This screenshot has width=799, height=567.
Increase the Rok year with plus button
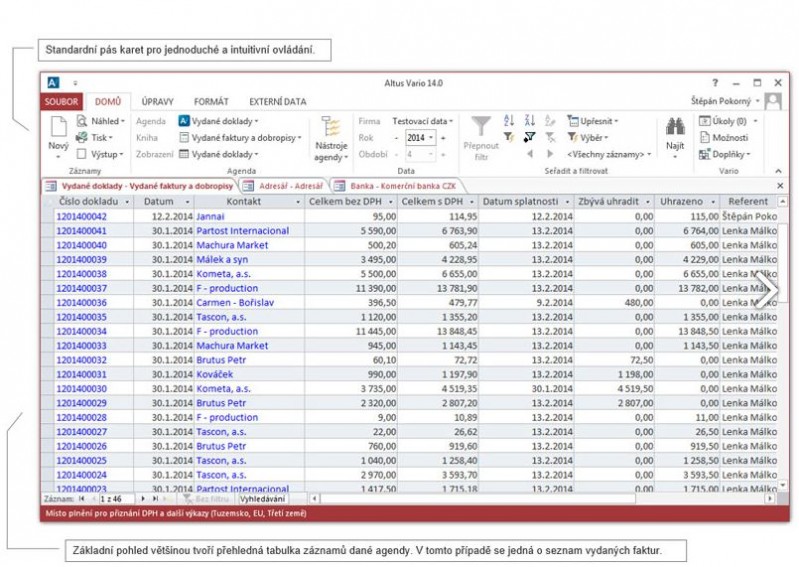coord(443,138)
